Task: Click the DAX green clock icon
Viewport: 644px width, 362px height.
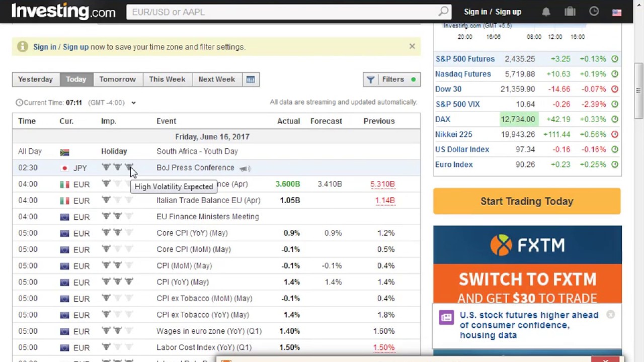Action: (x=615, y=119)
